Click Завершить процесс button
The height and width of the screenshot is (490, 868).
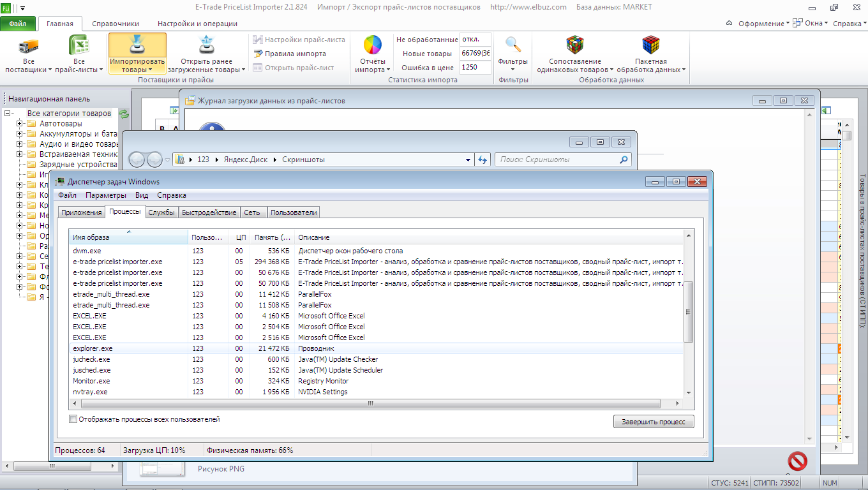[654, 422]
